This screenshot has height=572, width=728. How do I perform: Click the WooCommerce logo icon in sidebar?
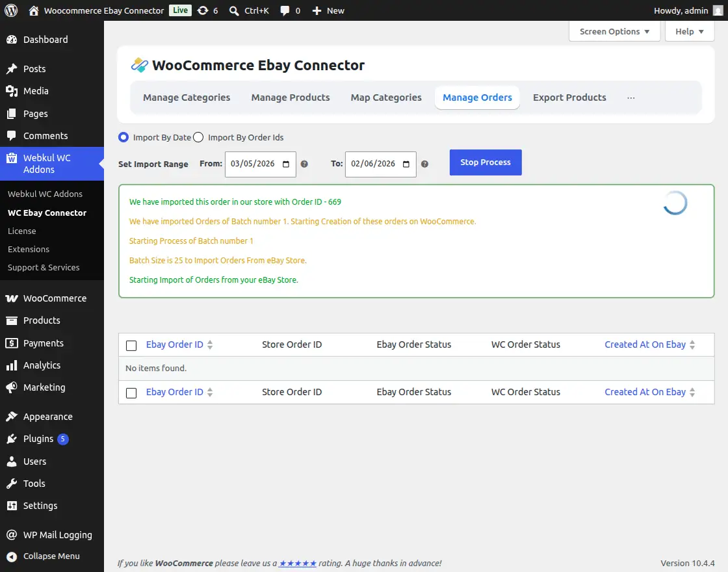[12, 298]
